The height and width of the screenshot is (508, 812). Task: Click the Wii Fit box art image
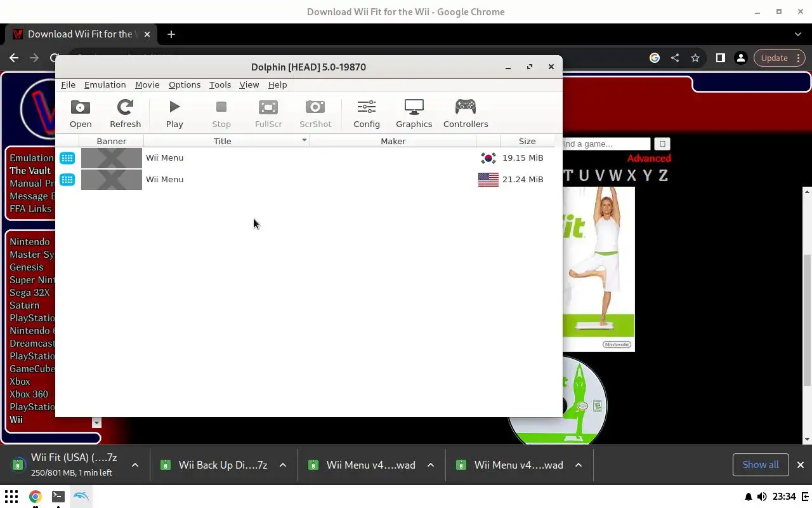tap(598, 269)
